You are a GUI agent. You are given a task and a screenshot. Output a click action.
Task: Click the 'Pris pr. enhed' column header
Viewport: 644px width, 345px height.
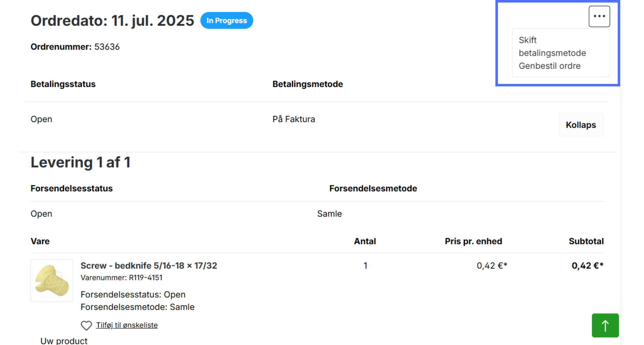click(473, 241)
